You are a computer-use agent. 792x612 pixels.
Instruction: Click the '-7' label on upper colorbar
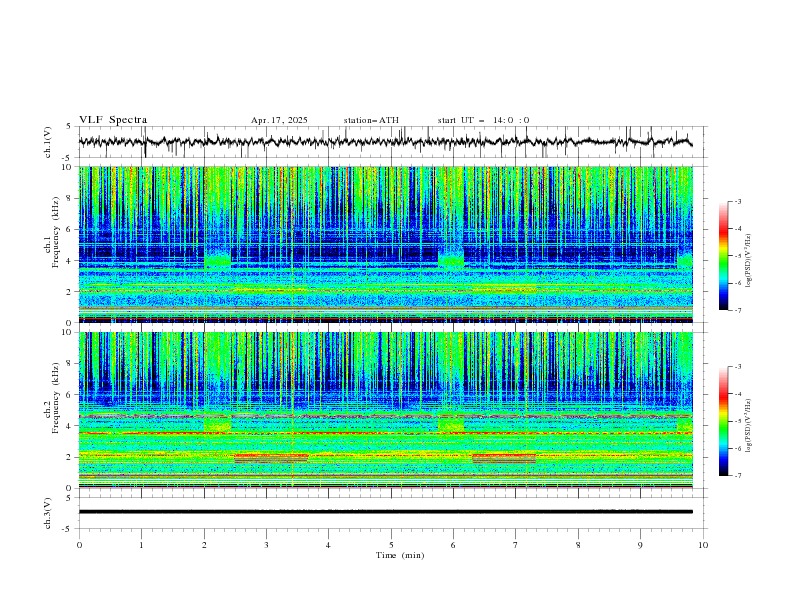[738, 310]
